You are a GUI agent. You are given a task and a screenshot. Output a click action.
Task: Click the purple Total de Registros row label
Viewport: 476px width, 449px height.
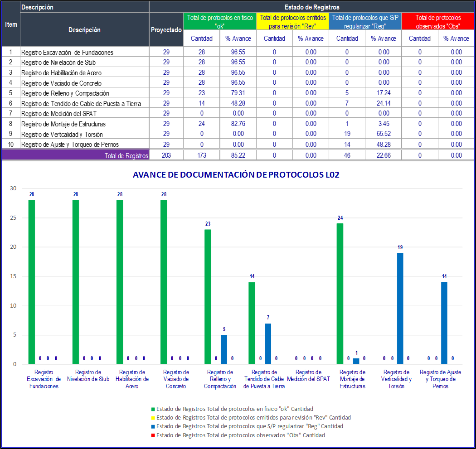pos(75,155)
